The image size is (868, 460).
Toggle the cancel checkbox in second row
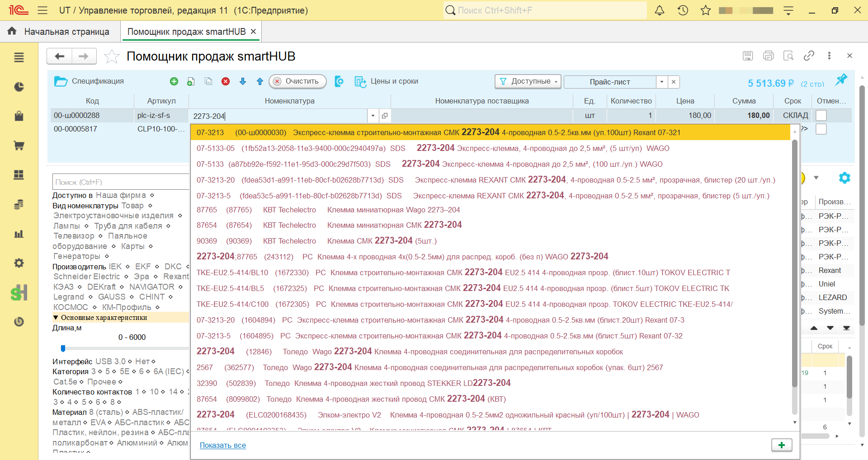(x=821, y=129)
